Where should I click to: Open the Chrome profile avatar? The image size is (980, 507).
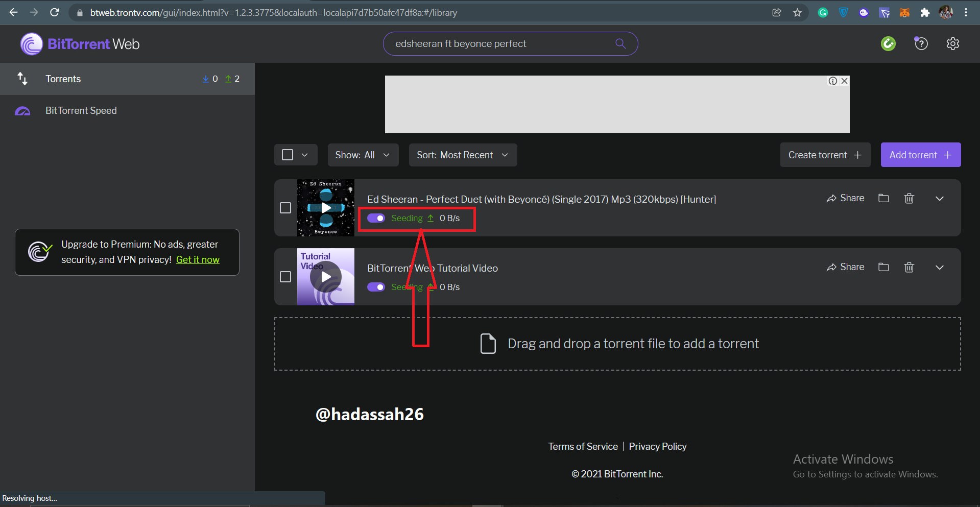[946, 13]
